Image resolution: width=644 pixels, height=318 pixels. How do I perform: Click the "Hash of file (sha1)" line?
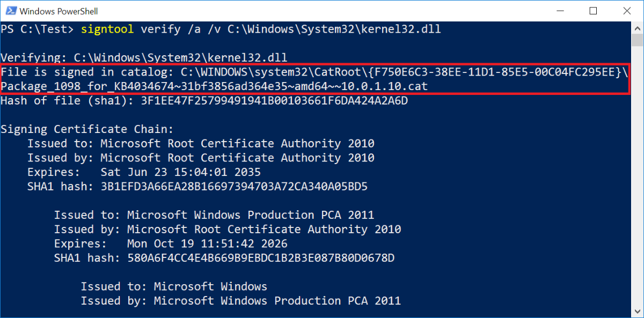(x=204, y=100)
